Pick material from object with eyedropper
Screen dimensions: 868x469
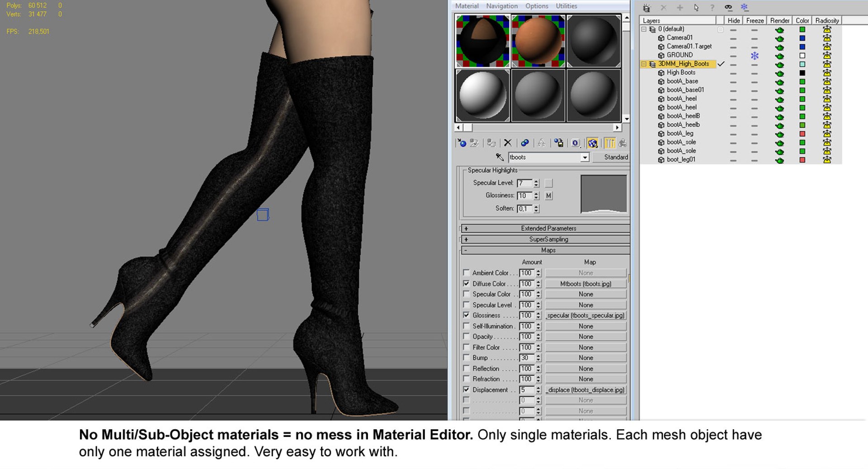[x=500, y=157]
